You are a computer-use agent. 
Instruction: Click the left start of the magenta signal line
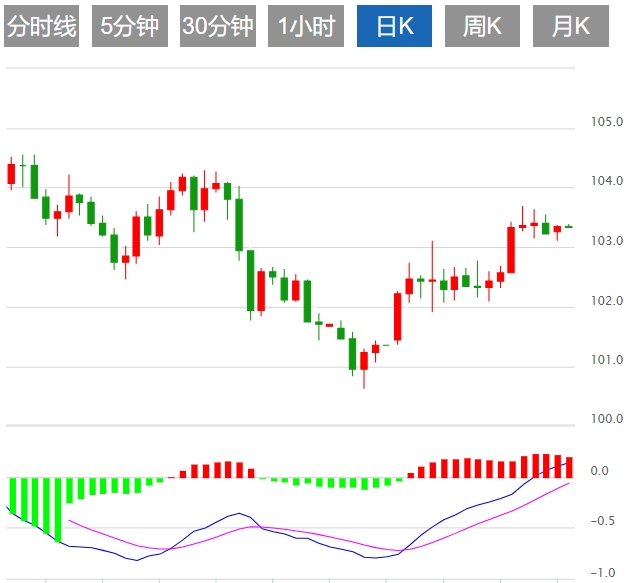[68, 521]
